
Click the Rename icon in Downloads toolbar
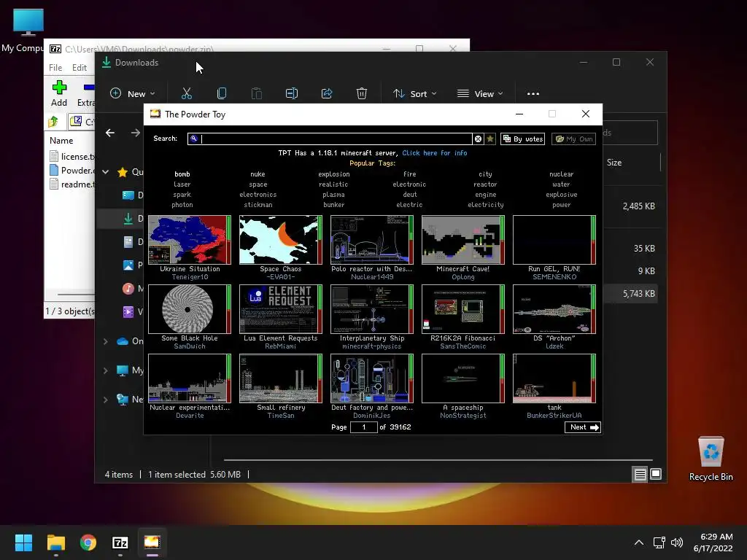click(292, 94)
